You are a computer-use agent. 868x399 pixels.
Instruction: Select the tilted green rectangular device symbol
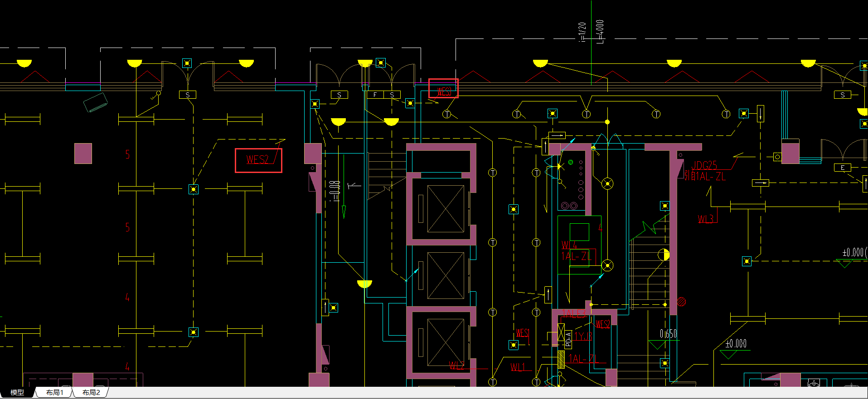coord(96,102)
